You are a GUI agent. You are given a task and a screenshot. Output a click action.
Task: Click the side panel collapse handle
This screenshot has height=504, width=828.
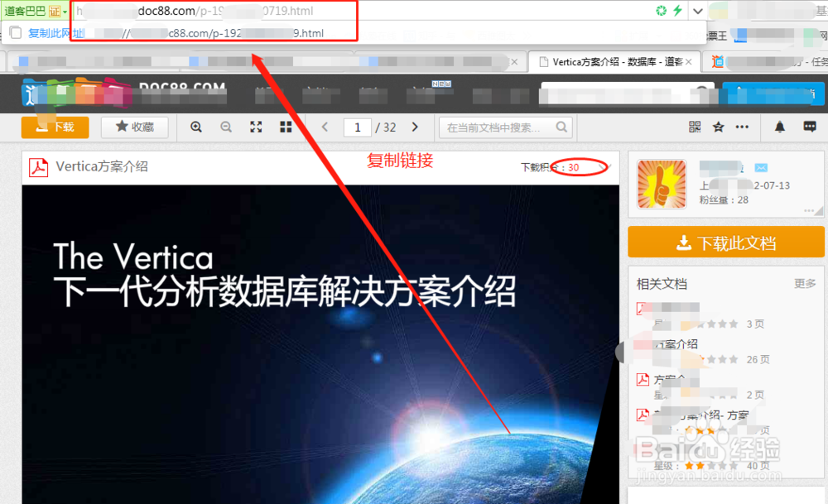620,352
